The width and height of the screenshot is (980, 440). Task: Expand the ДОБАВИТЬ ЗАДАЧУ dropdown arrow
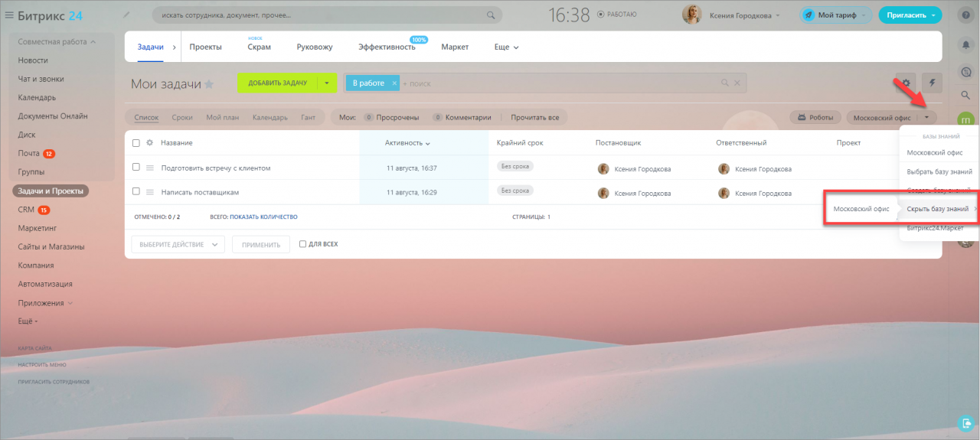coord(327,83)
